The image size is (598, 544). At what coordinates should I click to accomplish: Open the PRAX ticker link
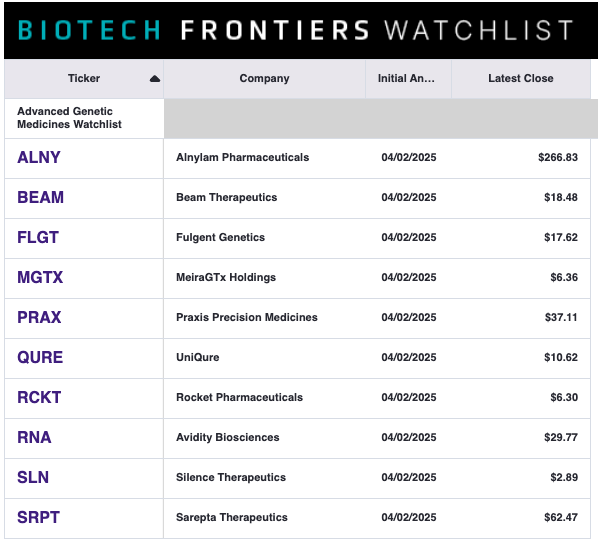tap(39, 317)
